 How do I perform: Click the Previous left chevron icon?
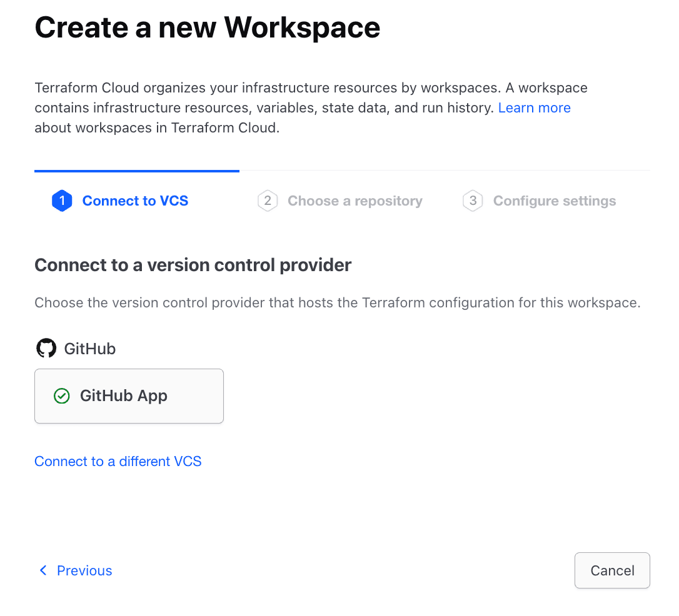coord(43,570)
